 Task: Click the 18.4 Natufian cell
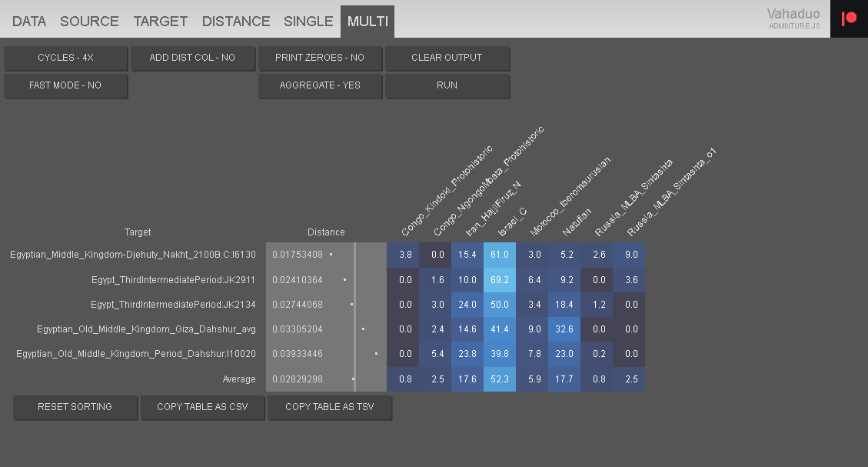click(564, 305)
